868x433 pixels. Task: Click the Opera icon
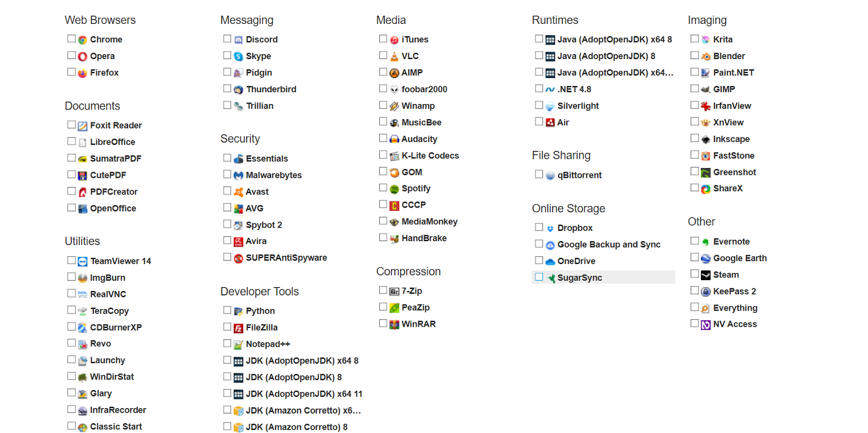82,56
